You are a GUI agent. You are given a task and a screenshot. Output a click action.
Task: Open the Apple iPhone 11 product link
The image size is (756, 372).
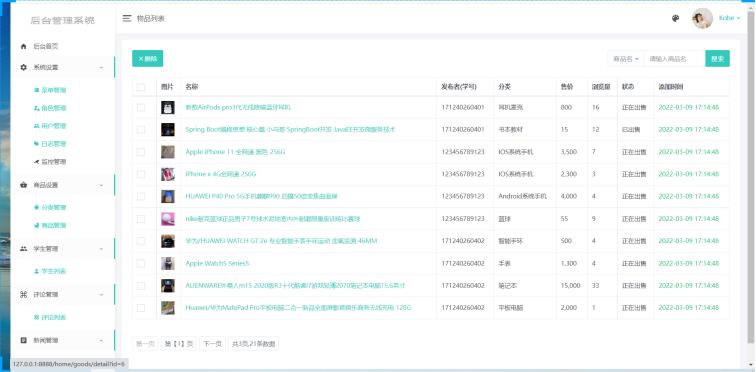[235, 152]
